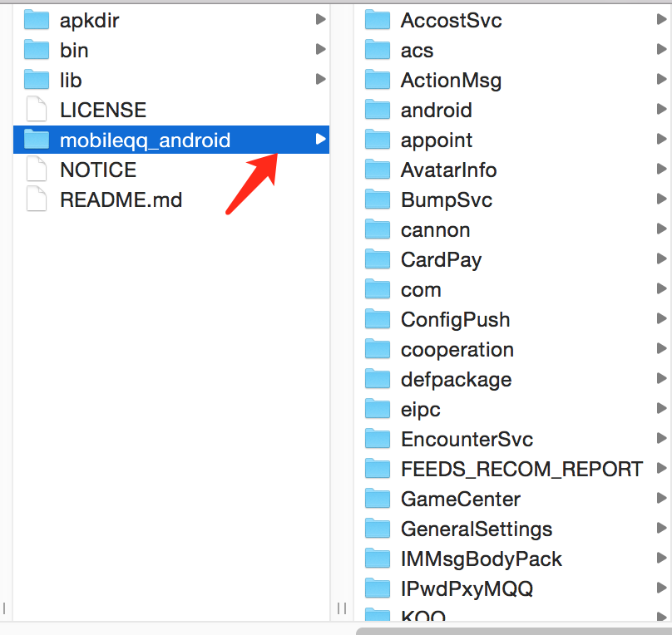
Task: Click the defpackage folder icon
Action: click(x=378, y=379)
